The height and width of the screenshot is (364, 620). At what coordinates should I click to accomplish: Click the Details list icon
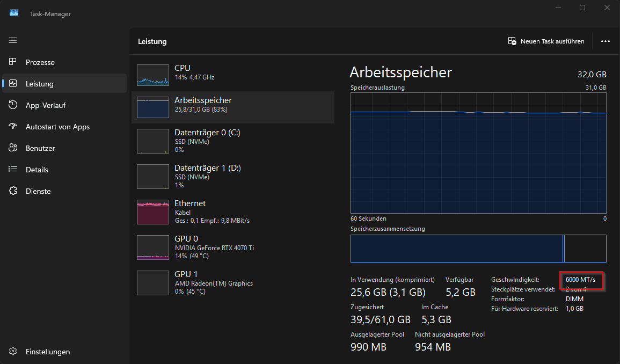pos(13,170)
